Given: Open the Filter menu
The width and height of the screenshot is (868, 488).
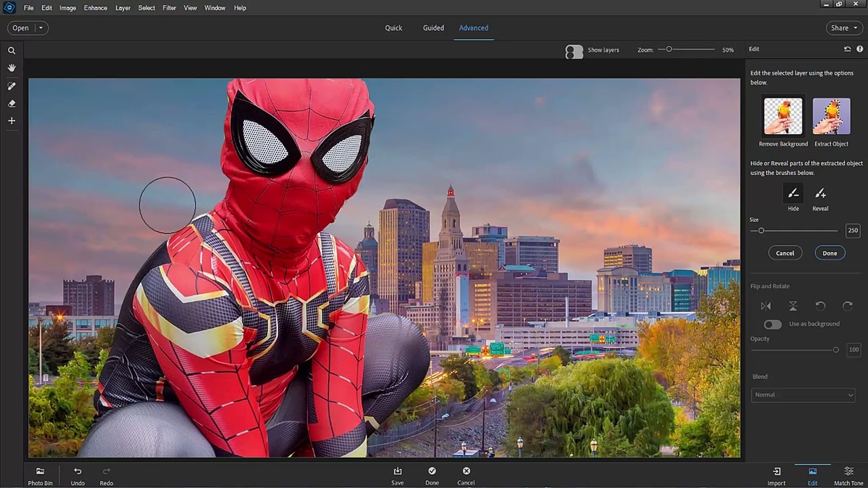Looking at the screenshot, I should (170, 8).
